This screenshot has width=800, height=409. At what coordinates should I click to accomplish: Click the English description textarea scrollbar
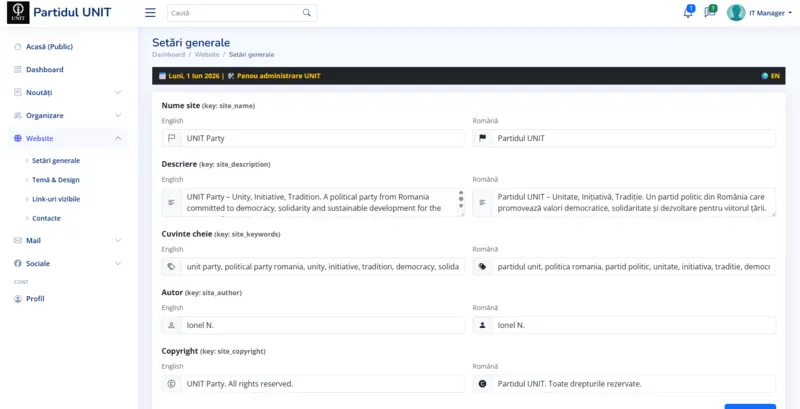461,199
